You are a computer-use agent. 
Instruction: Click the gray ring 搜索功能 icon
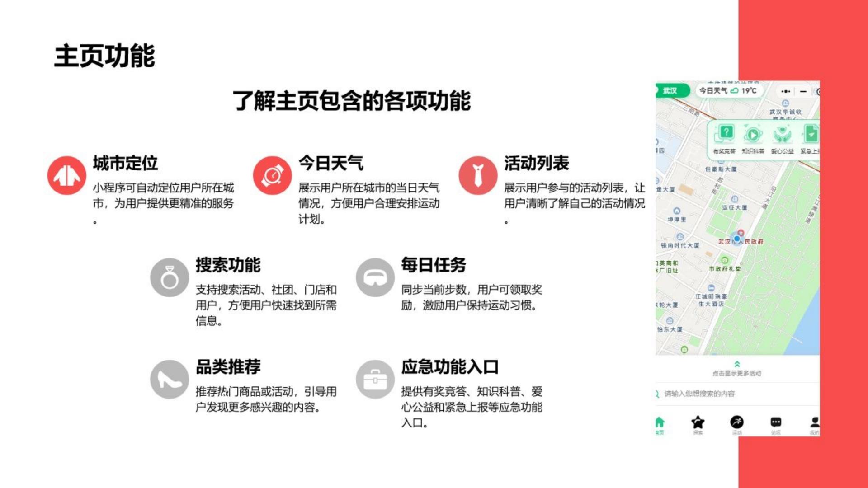tap(170, 277)
